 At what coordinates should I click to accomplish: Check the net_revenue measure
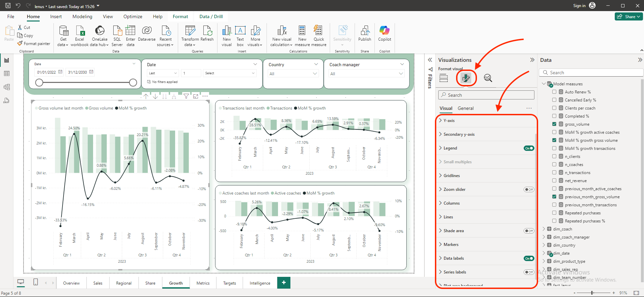tap(554, 180)
